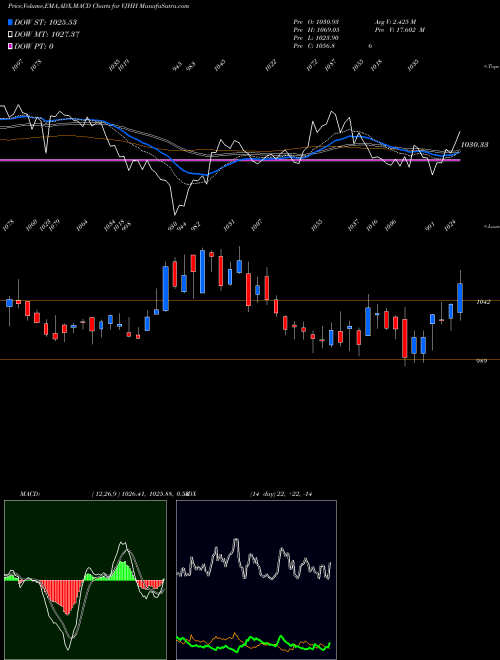Click the blue DOW ST legend swatch
The height and width of the screenshot is (660, 500).
(10, 22)
